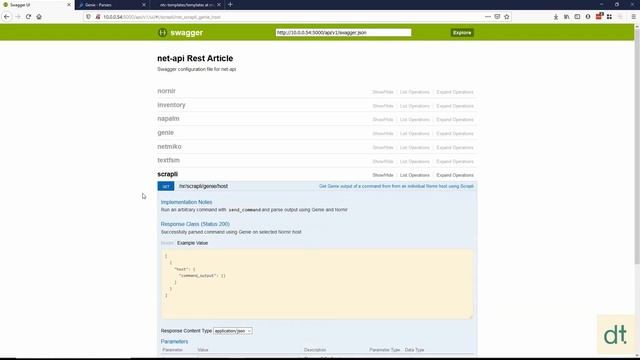Image resolution: width=640 pixels, height=360 pixels.
Task: Click Show/Hide for scrapli
Action: [383, 175]
